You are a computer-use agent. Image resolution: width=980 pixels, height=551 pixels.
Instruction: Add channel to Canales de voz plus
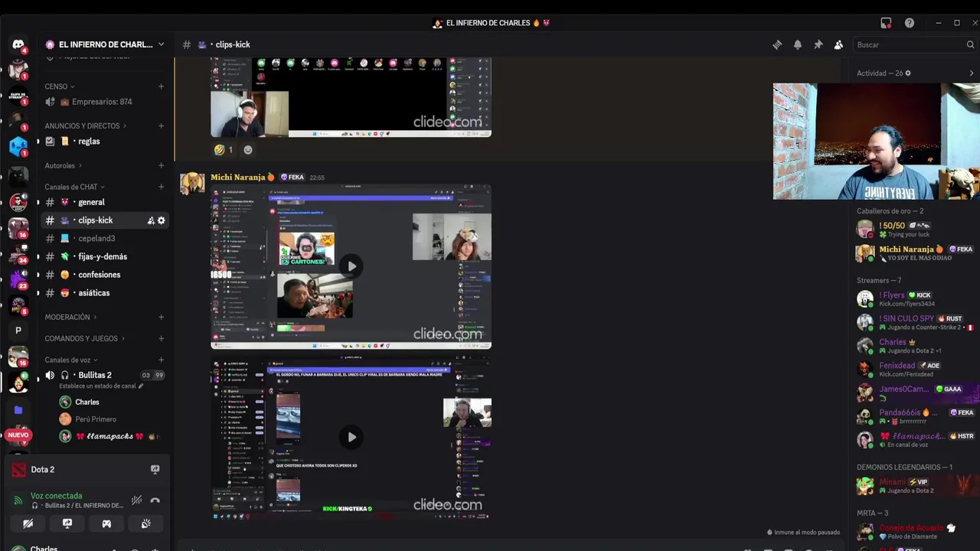161,360
